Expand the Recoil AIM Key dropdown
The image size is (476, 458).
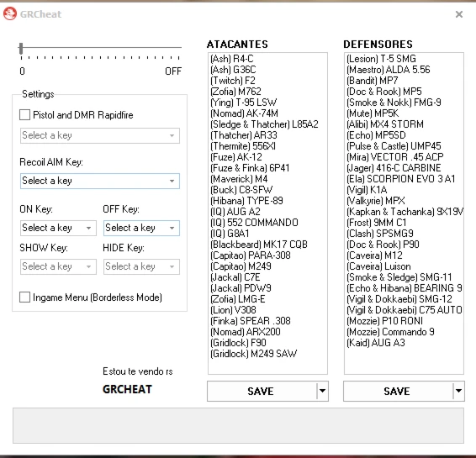tap(100, 181)
